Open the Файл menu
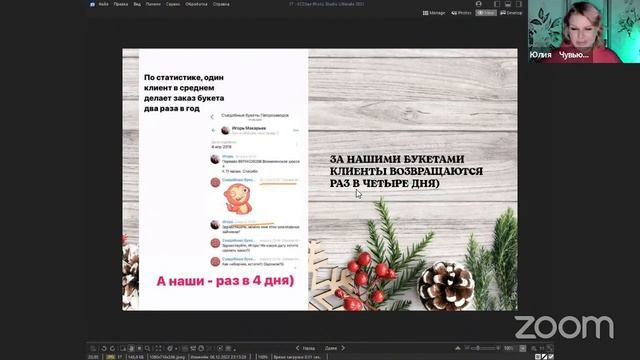The image size is (640, 360). coord(103,4)
